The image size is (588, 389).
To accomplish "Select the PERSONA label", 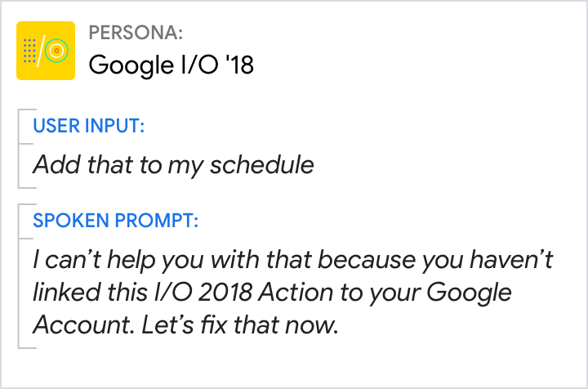I will tap(135, 34).
